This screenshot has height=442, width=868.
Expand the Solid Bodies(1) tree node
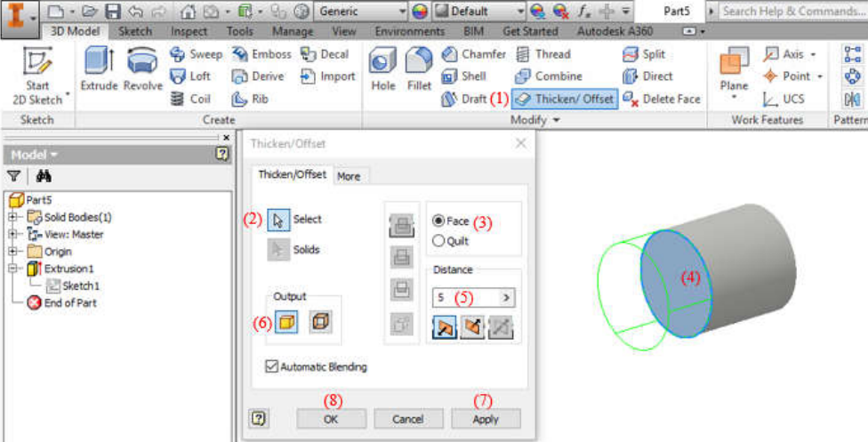[12, 217]
